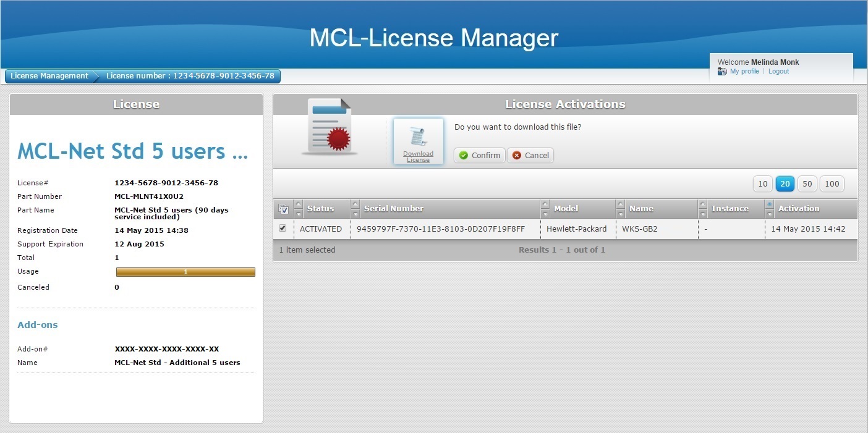The height and width of the screenshot is (433, 868).
Task: Sort Activation column descending with down arrow
Action: tap(770, 214)
